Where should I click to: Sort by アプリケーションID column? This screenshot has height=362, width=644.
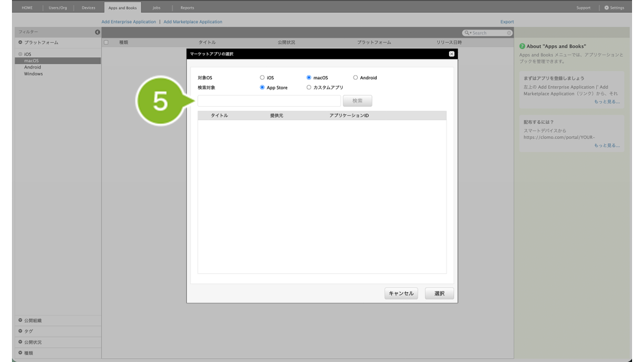tap(349, 116)
